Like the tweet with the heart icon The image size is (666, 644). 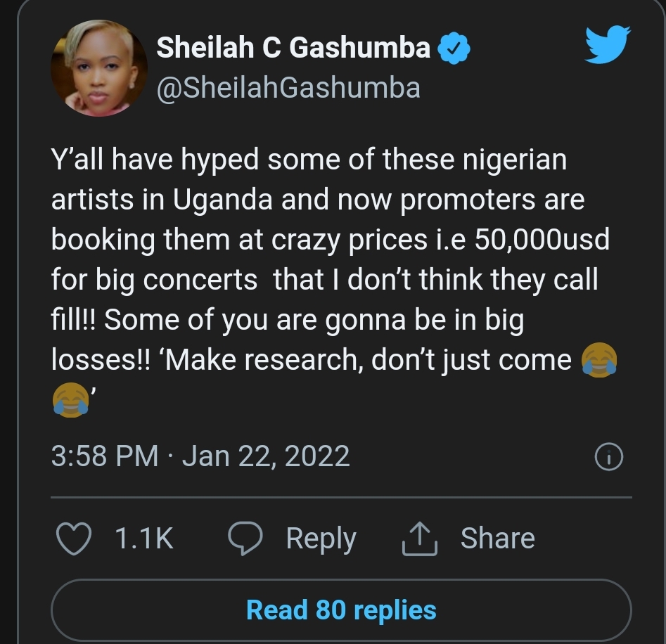pos(73,539)
